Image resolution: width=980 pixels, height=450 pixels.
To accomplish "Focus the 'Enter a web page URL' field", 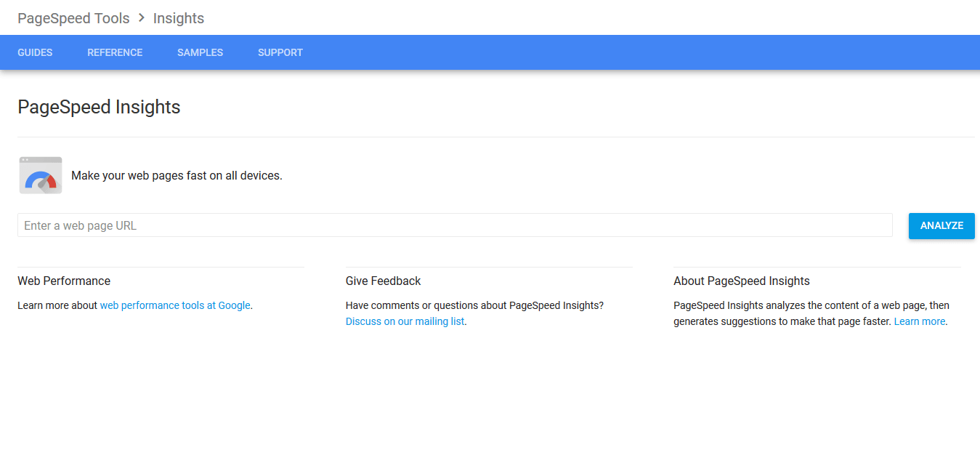I will pos(455,225).
